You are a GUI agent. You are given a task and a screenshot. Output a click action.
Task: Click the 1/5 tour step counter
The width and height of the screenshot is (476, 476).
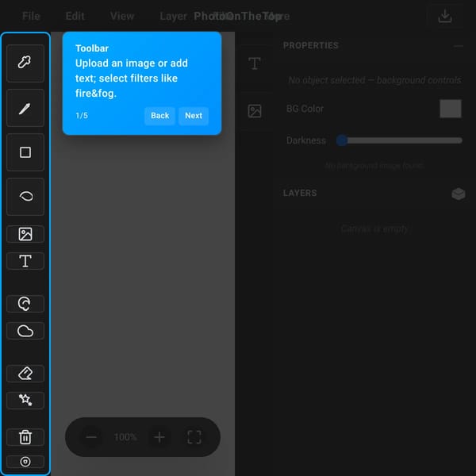coord(82,115)
